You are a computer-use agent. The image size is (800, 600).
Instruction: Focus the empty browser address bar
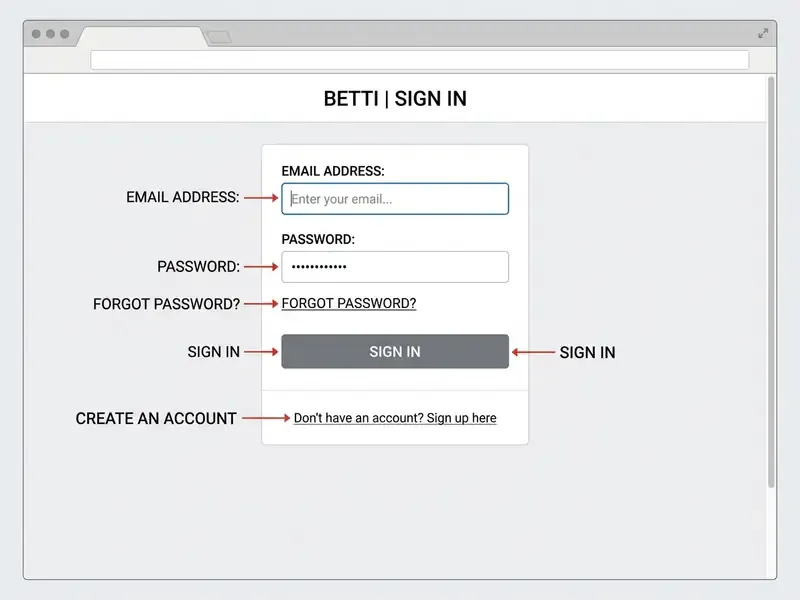coord(419,60)
